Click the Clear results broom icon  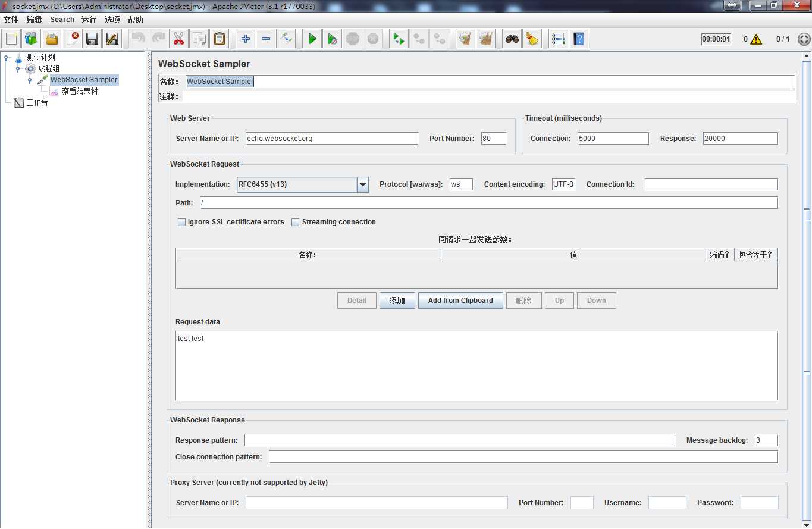(466, 39)
